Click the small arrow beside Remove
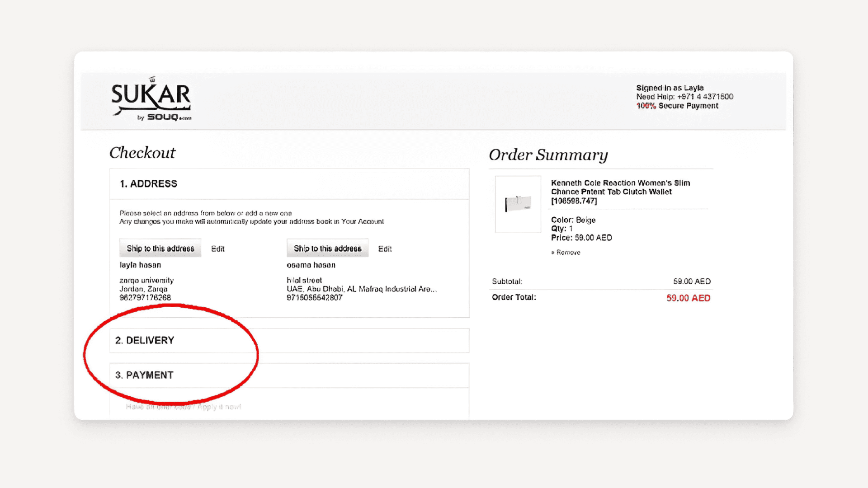 [552, 253]
